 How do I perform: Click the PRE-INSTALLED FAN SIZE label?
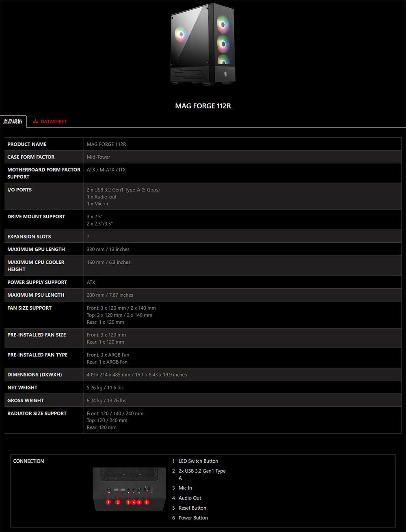point(37,335)
